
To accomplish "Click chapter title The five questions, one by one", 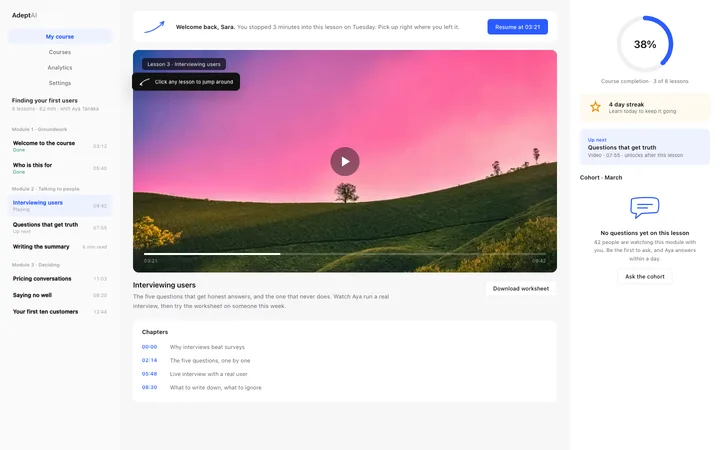I will (210, 360).
